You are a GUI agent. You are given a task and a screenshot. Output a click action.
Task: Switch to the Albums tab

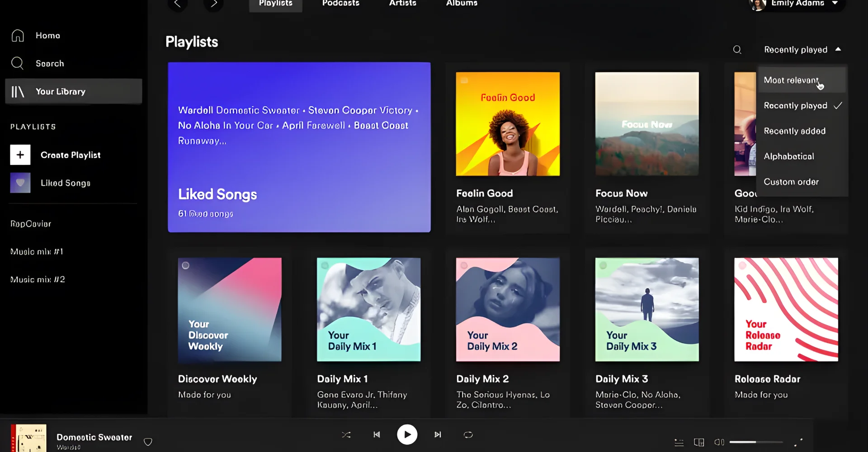coord(461,4)
